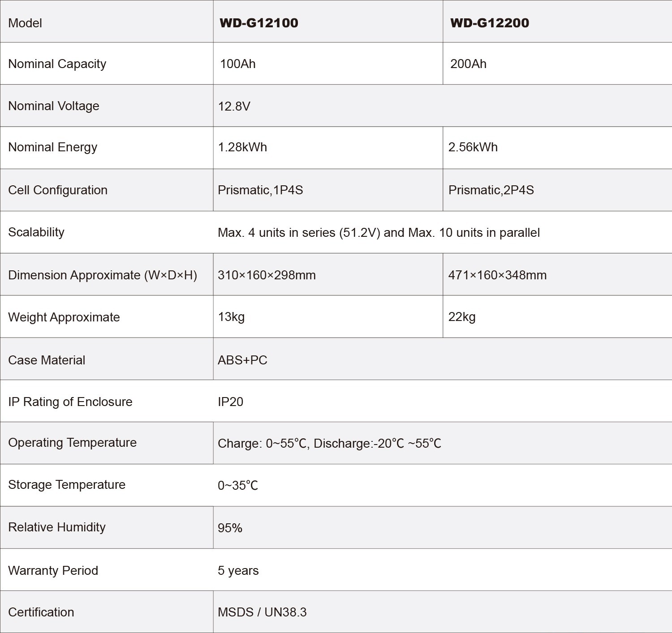Select the 22kg weight value
The image size is (672, 633).
pos(461,317)
